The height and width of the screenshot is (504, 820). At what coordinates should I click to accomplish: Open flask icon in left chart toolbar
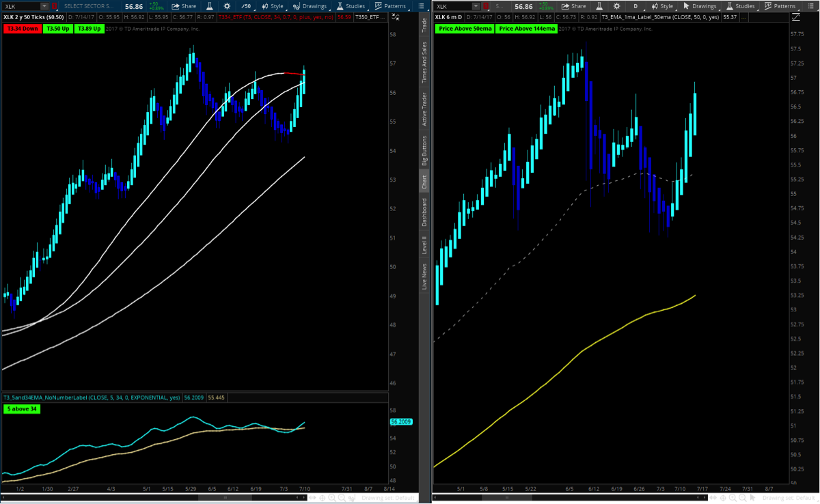[209, 6]
